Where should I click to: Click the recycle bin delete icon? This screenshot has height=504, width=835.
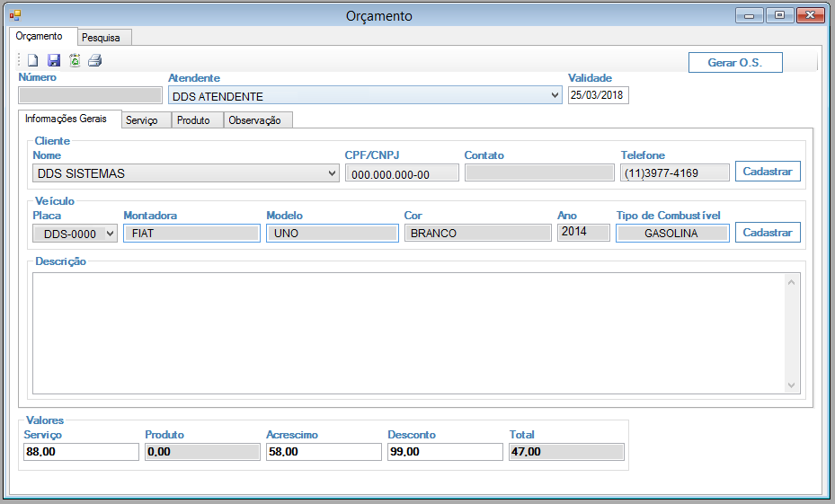pyautogui.click(x=75, y=61)
